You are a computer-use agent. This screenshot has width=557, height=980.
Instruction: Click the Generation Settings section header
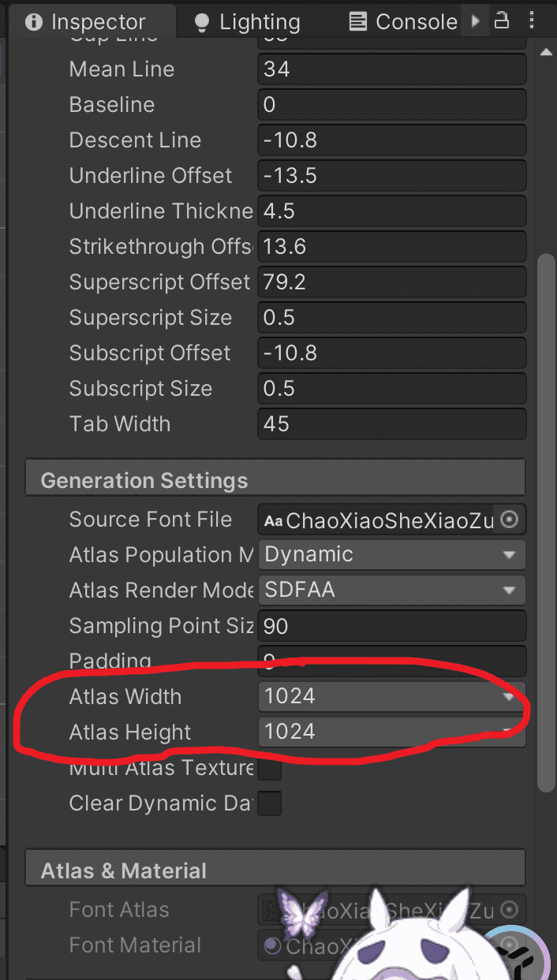[x=275, y=480]
